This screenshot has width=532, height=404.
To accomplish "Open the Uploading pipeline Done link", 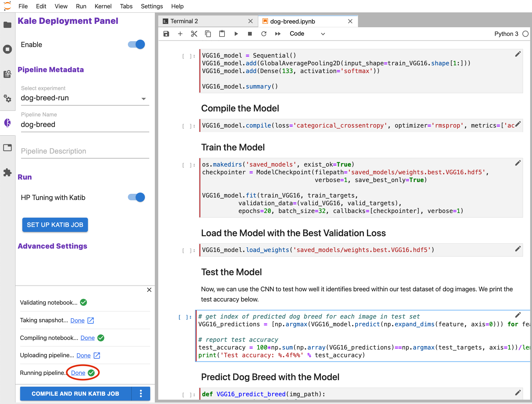I will [x=84, y=355].
